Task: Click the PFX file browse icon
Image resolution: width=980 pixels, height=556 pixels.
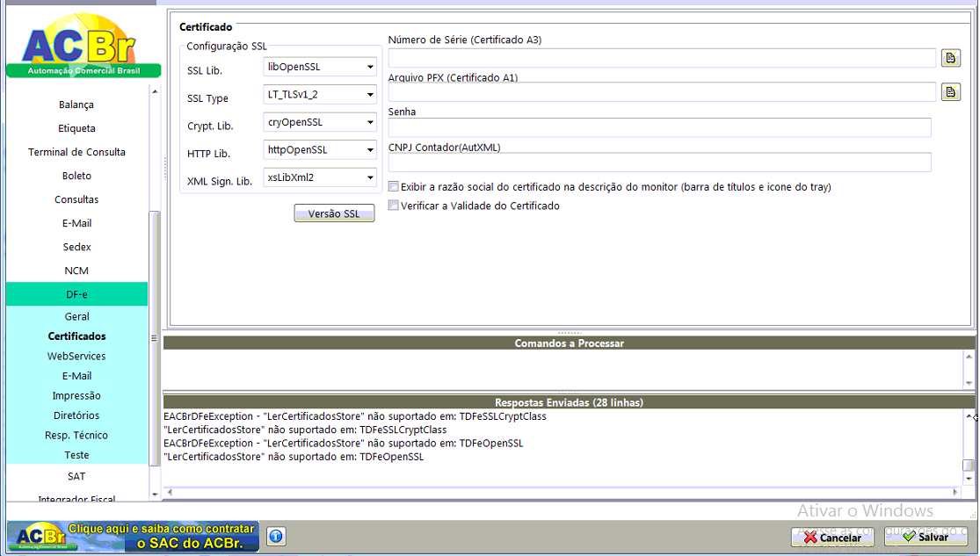Action: (x=951, y=92)
